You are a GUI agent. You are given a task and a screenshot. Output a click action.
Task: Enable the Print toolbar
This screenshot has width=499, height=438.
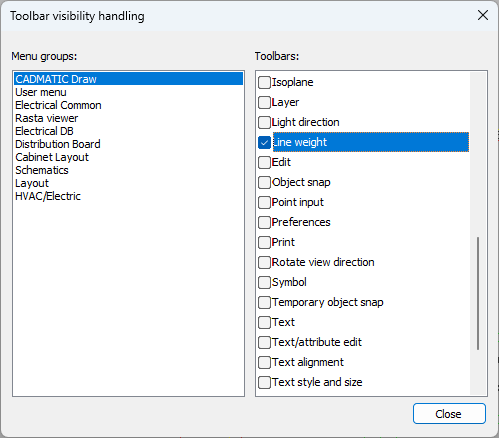click(264, 242)
